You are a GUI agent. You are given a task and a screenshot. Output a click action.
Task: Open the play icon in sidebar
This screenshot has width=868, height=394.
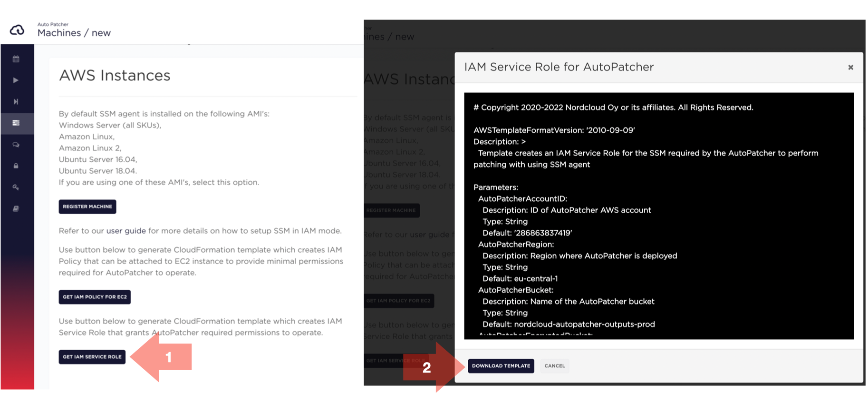click(16, 80)
